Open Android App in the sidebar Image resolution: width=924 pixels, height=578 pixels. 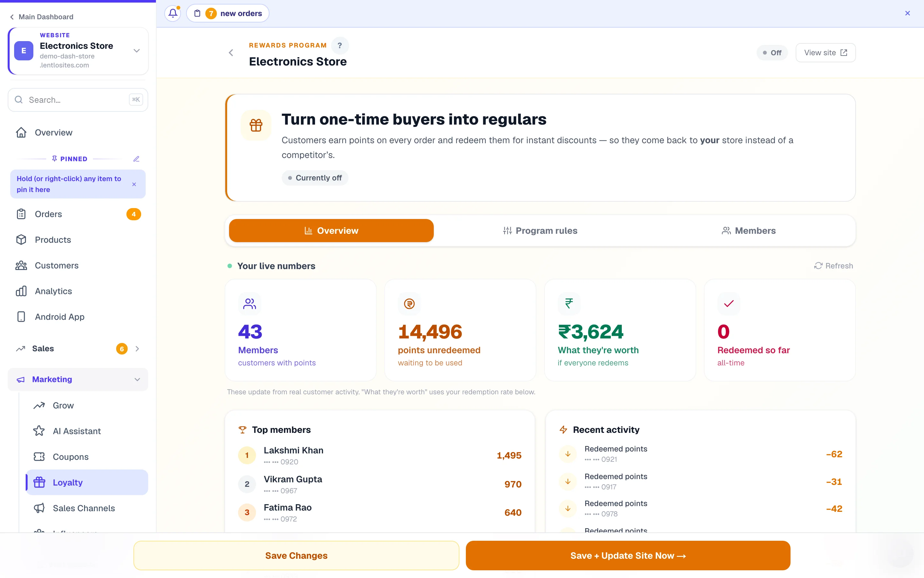[x=78, y=317]
